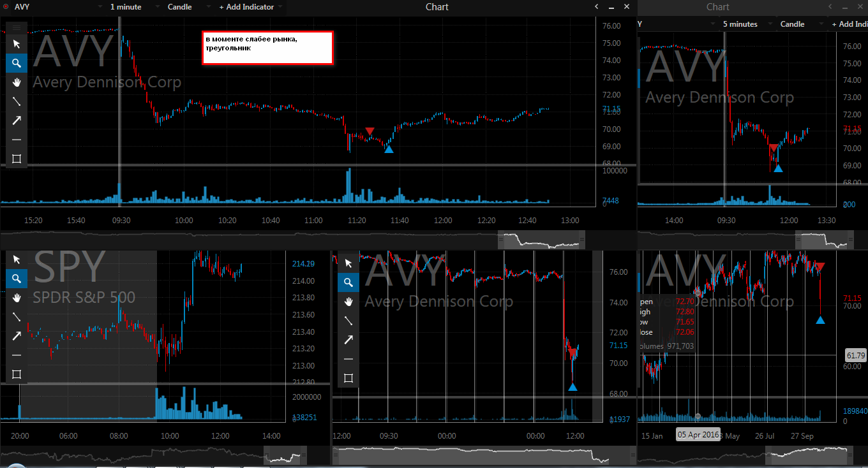
Task: Open the AVY symbol dropdown in left chart
Action: pyautogui.click(x=100, y=7)
